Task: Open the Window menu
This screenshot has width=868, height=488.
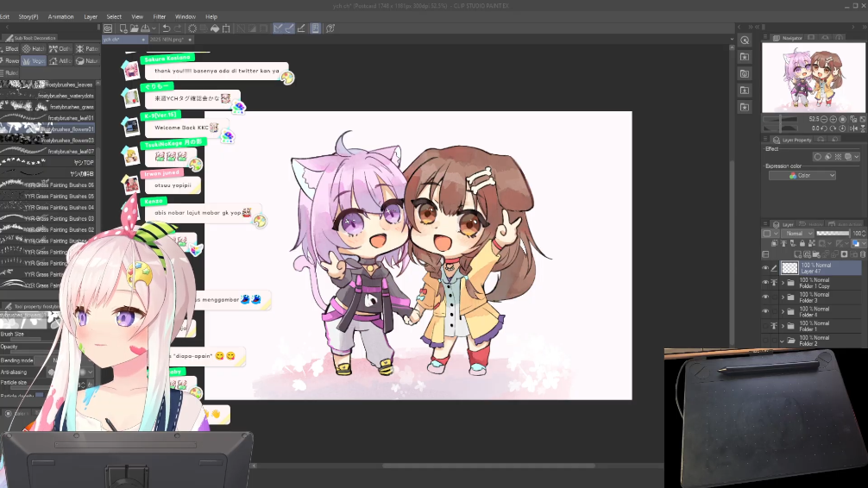Action: tap(186, 16)
